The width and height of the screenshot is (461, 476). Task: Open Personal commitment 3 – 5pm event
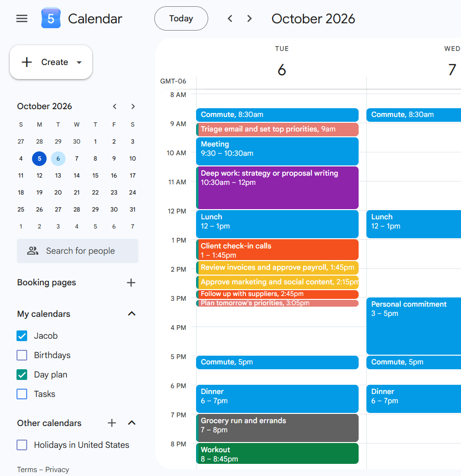point(413,326)
